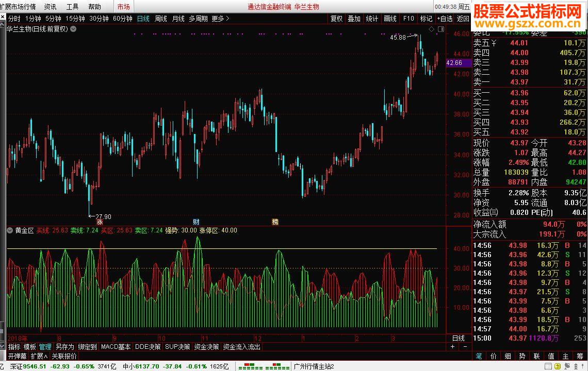Select the 日线 period tab
Screen dimensions: 588x371
143,19
